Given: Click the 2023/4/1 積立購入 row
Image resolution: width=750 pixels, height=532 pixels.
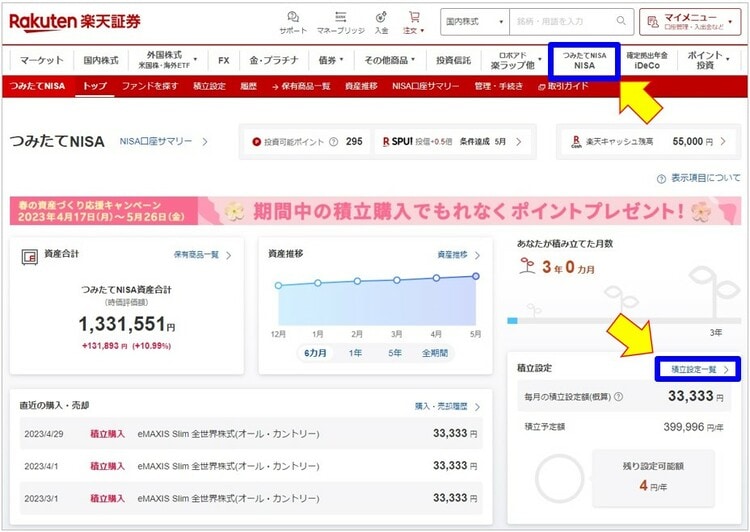Looking at the screenshot, I should tap(251, 466).
